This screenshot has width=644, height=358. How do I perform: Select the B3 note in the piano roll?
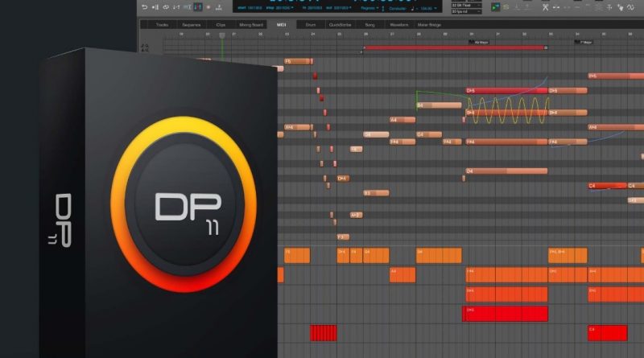(376, 193)
